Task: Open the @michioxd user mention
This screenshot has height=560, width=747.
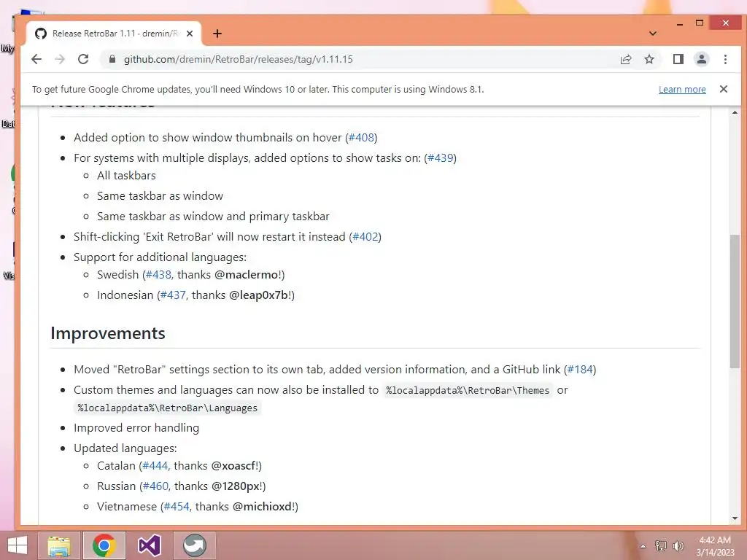Action: pyautogui.click(x=262, y=507)
